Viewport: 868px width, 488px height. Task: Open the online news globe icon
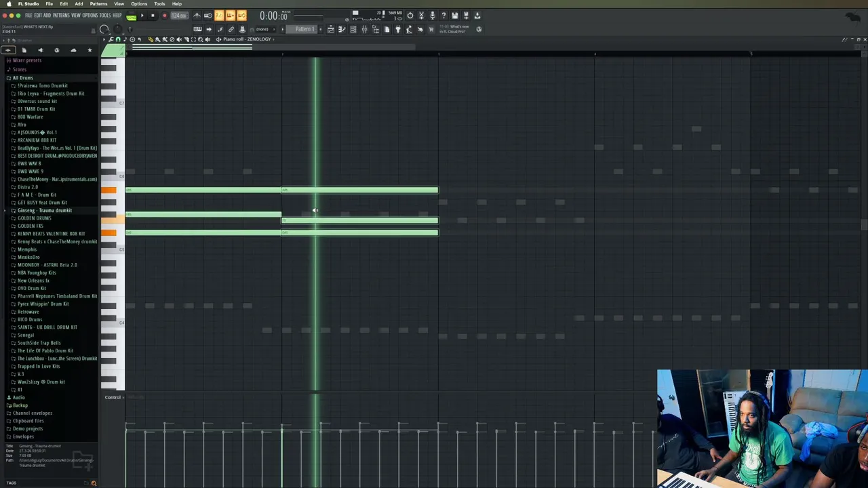tap(479, 29)
